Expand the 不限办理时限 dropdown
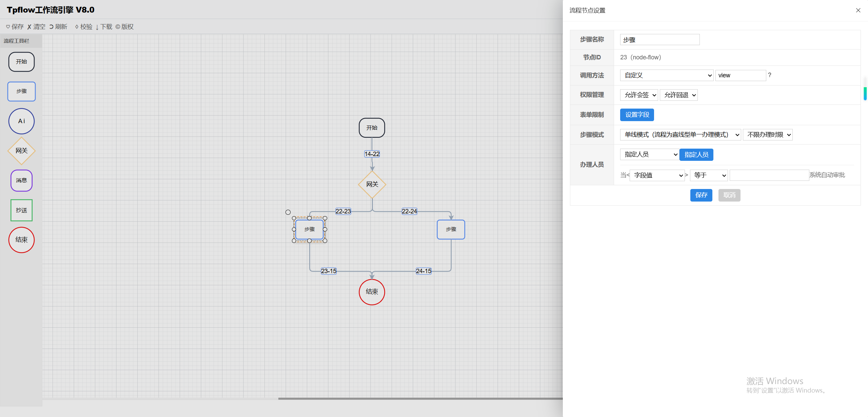 768,135
